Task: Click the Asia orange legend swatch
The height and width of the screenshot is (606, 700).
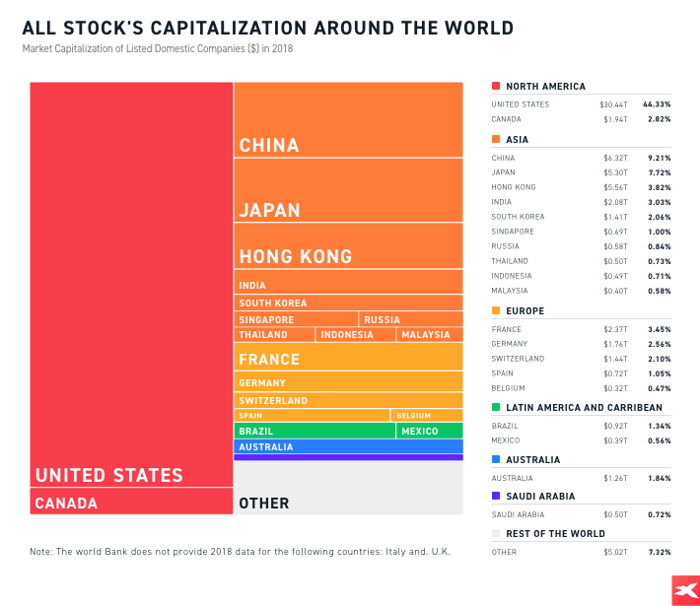Action: click(x=496, y=140)
